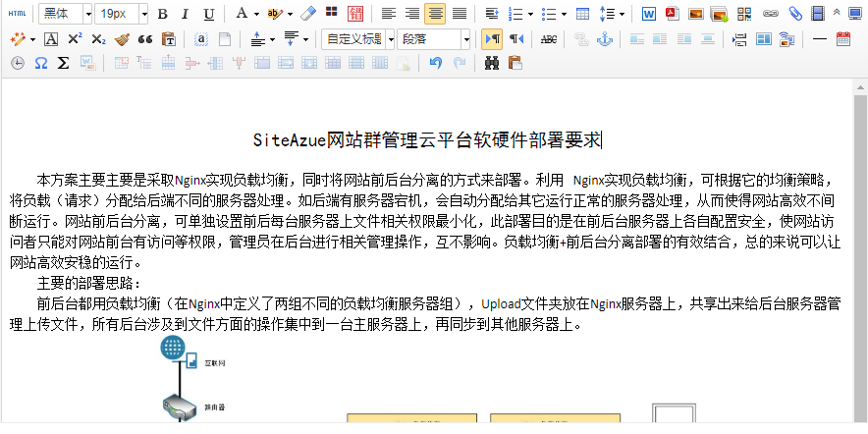Use the eraser to clear formatting
Viewport: 868px width, 434px height.
[x=308, y=14]
